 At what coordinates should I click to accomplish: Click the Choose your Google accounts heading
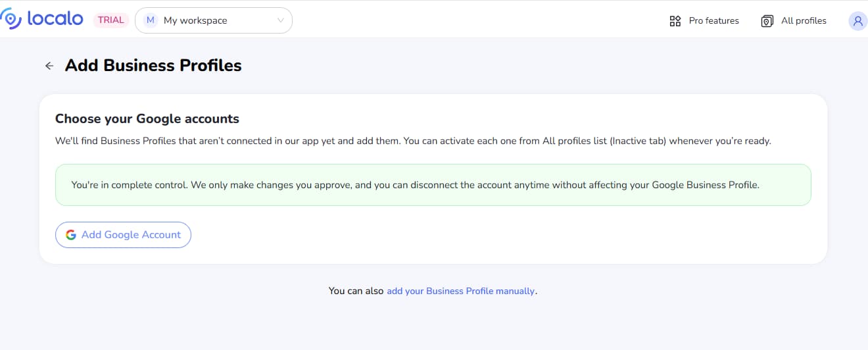pyautogui.click(x=147, y=119)
